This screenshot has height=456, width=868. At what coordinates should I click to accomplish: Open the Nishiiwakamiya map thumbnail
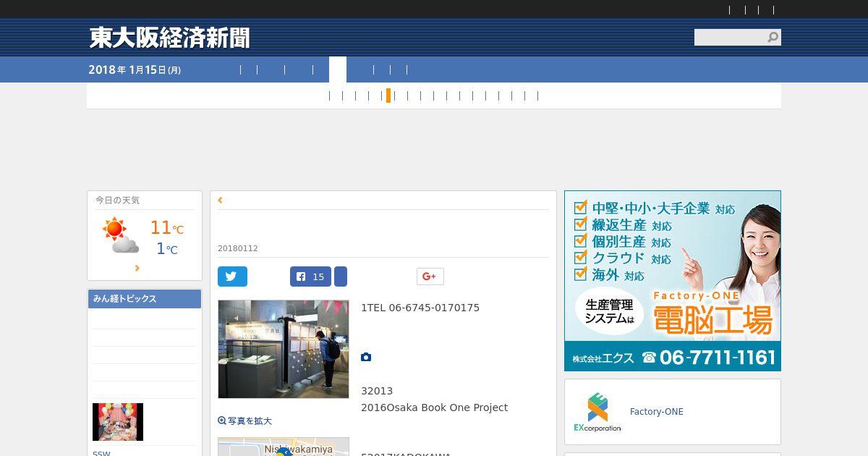[x=284, y=447]
